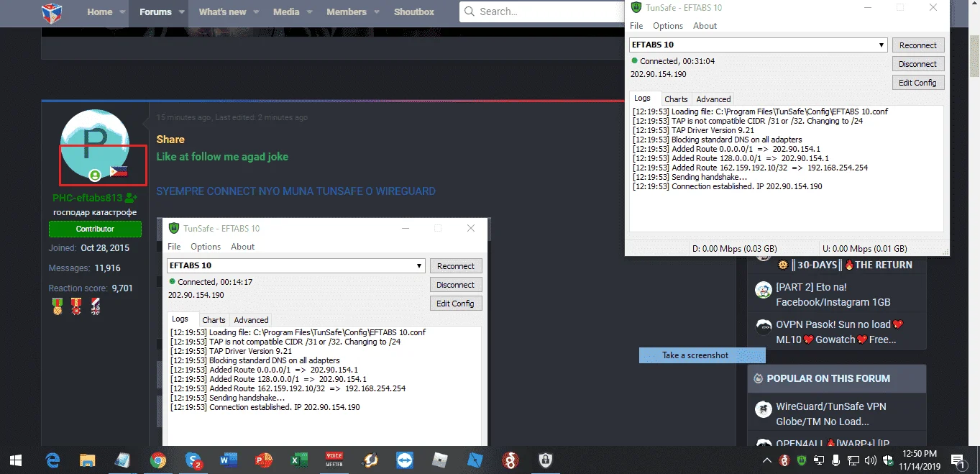
Task: Click the Options menu in the posted TunSafe screenshot
Action: point(206,247)
